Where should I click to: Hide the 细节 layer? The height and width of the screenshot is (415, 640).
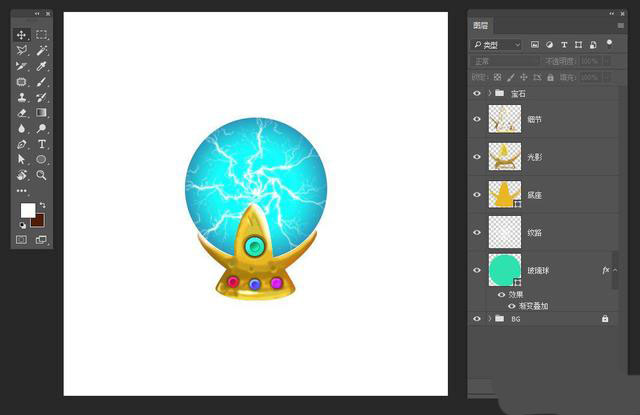tap(476, 119)
